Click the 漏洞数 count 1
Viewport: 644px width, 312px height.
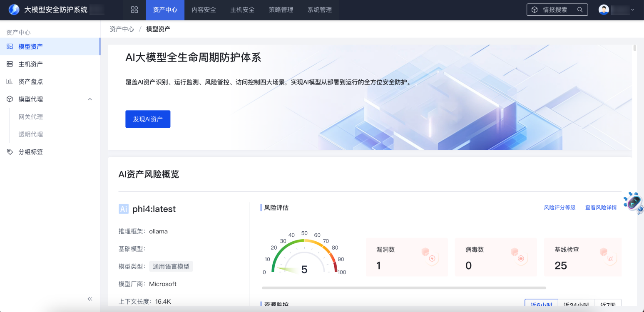click(x=378, y=266)
